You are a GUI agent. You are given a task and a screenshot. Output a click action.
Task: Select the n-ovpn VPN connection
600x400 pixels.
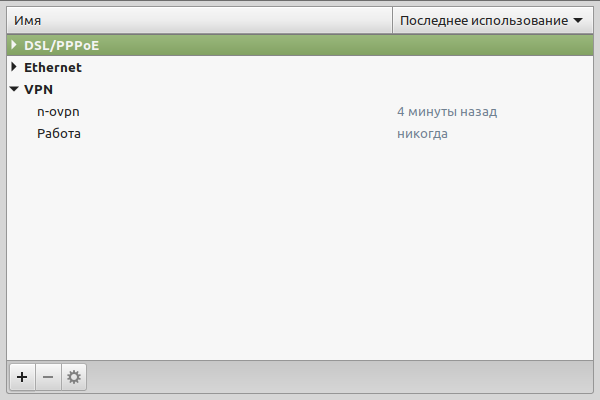pos(58,112)
